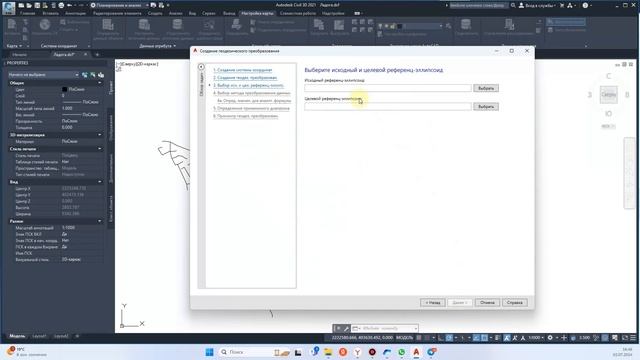Viewport: 640px width, 360px height.
Task: Click the Undo quick access icon
Action: click(69, 5)
